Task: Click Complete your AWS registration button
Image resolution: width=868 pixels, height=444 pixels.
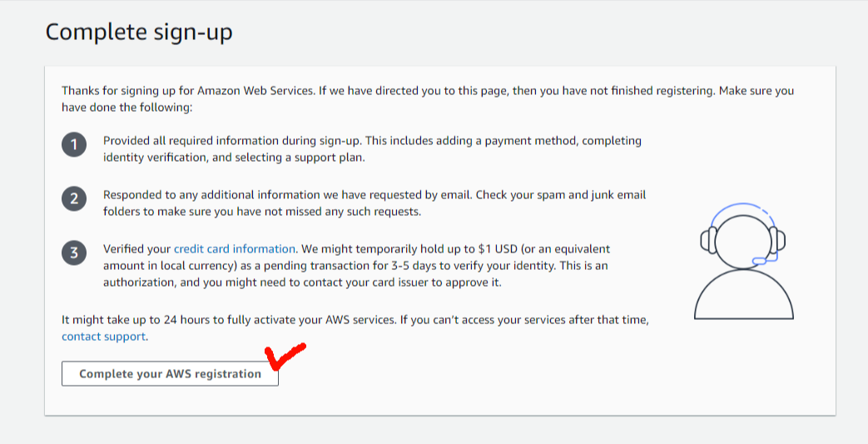Action: pos(170,373)
